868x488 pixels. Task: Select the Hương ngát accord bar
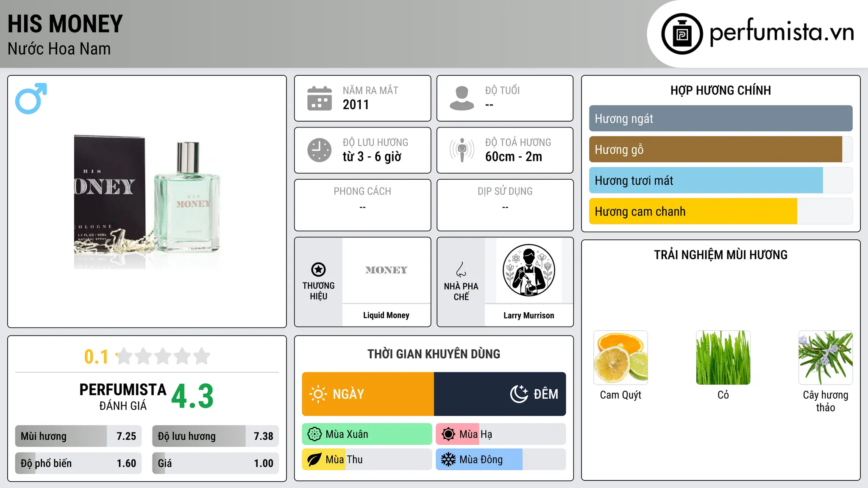click(721, 119)
